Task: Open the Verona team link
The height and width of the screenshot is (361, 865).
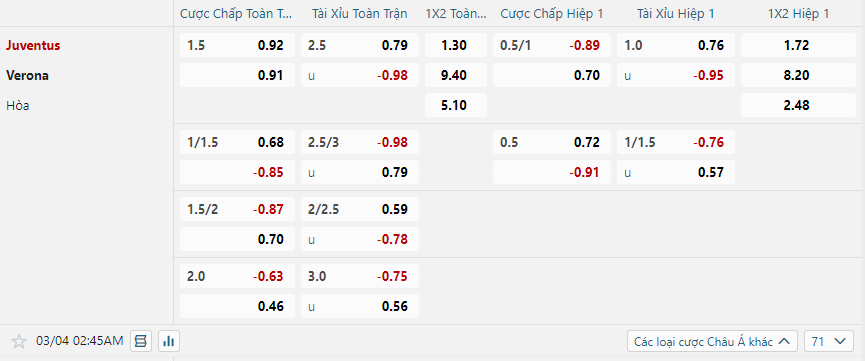Action: (28, 76)
